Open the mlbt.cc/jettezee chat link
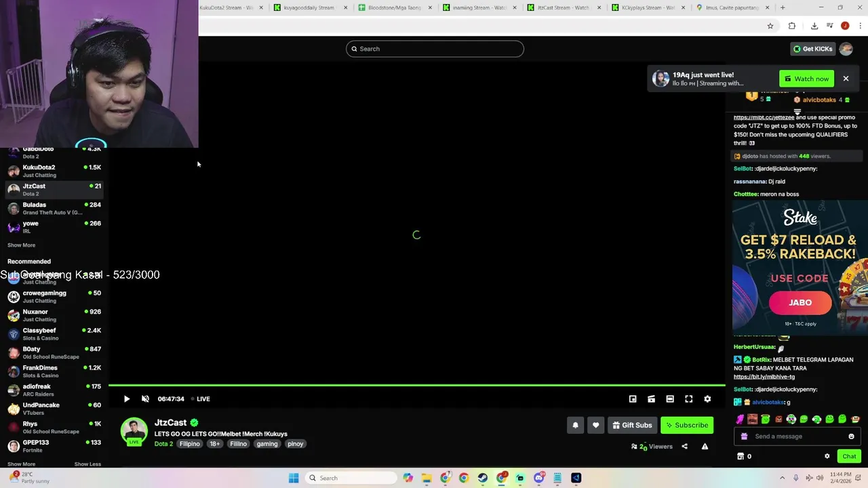Screen dimensions: 868x488 [x=764, y=117]
